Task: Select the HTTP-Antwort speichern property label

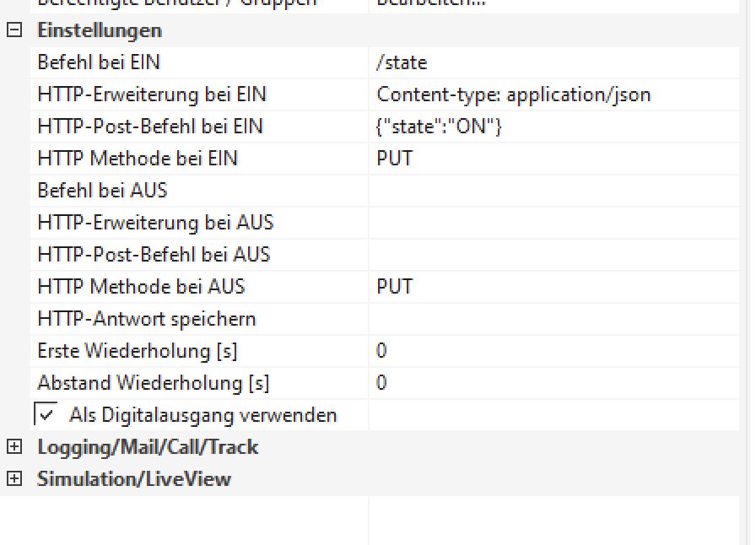Action: (x=147, y=319)
